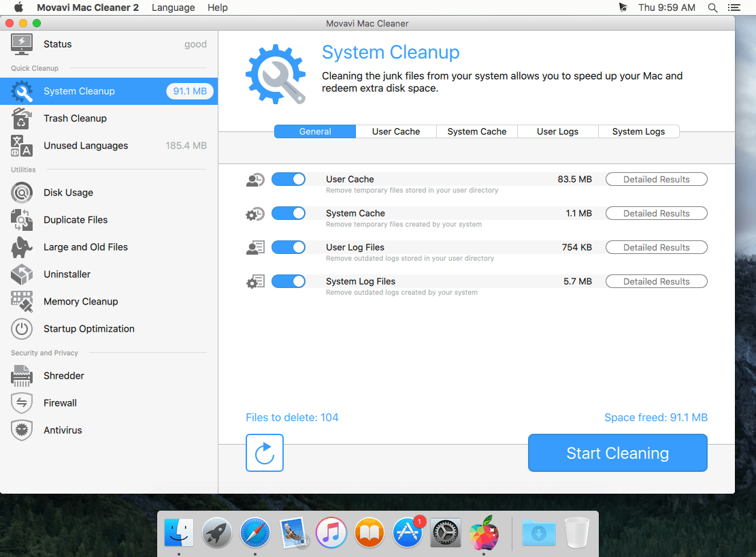The width and height of the screenshot is (756, 557).
Task: Open the Downloads folder in the dock
Action: click(538, 533)
